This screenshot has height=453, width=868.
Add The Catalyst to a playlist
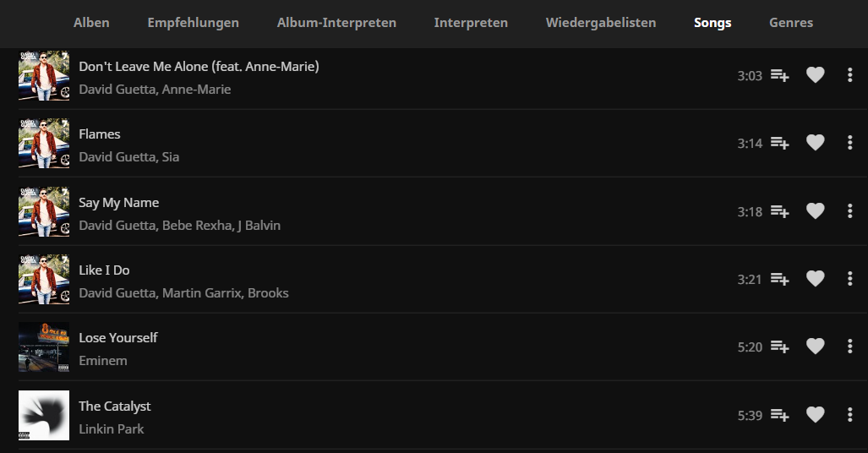(779, 415)
